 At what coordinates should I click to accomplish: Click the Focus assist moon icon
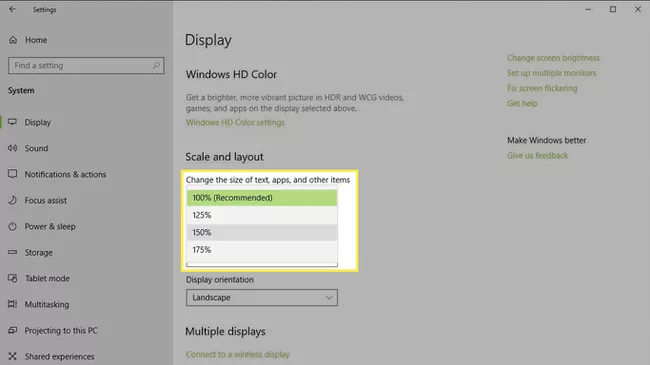[12, 200]
